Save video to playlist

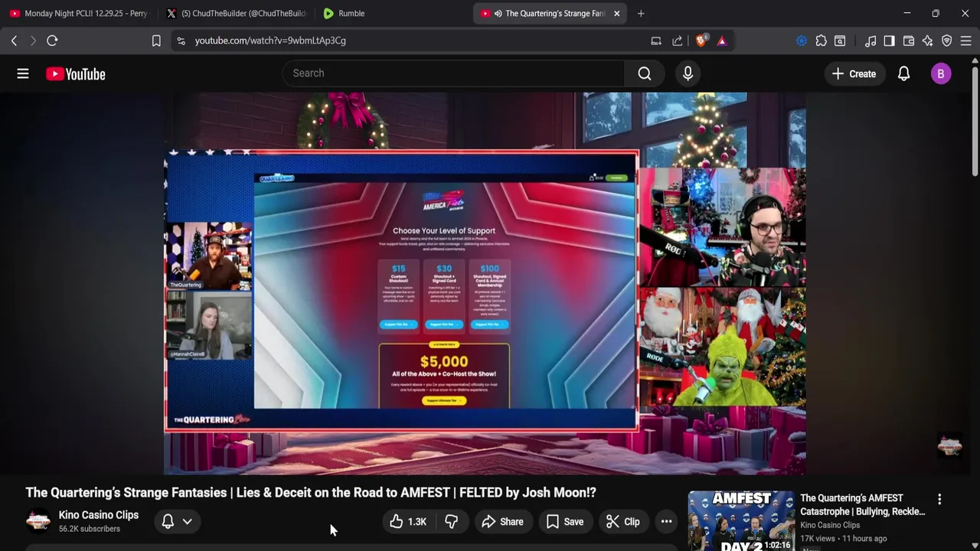pos(565,522)
